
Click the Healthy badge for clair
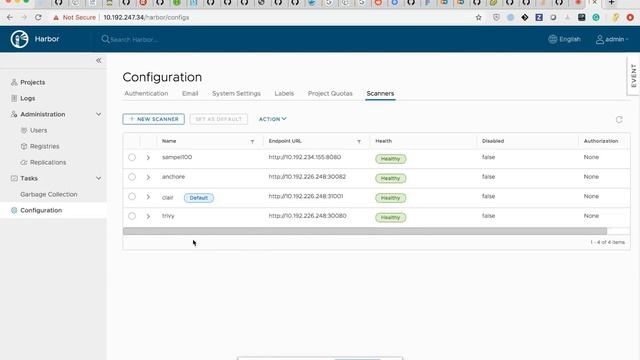pos(391,198)
